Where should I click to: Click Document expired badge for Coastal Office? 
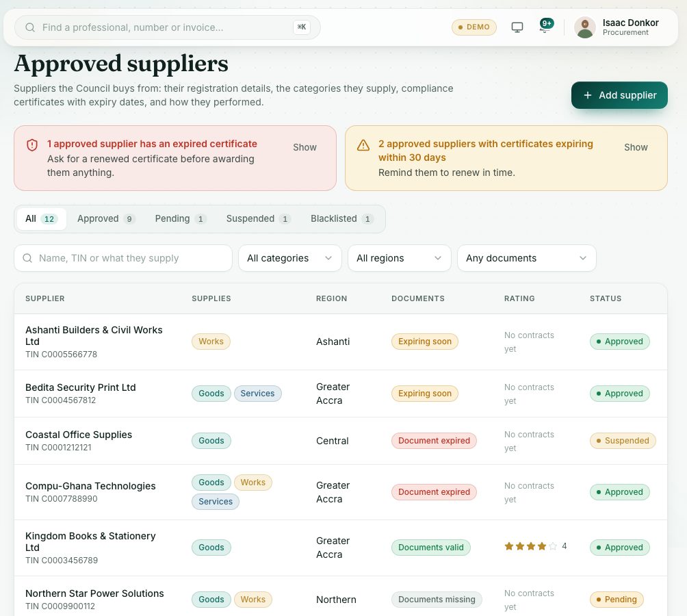click(434, 441)
